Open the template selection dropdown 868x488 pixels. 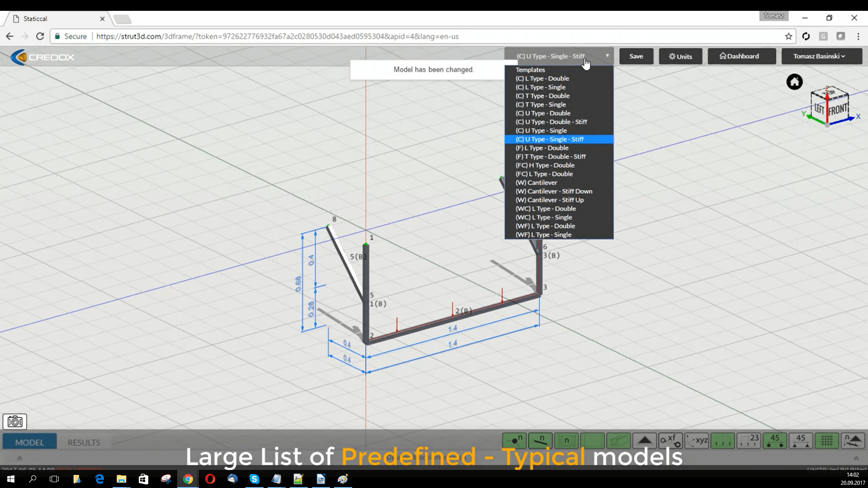(559, 56)
